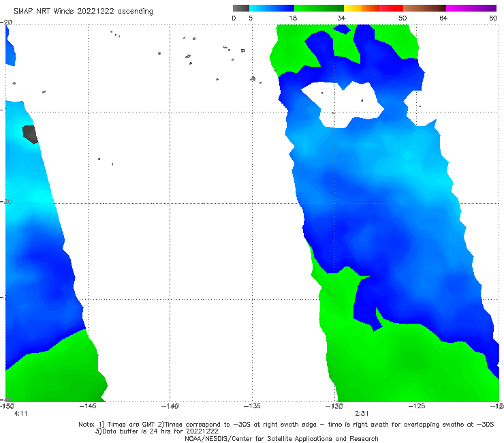Click the colorbar label '18'
The image size is (504, 443).
tap(293, 18)
